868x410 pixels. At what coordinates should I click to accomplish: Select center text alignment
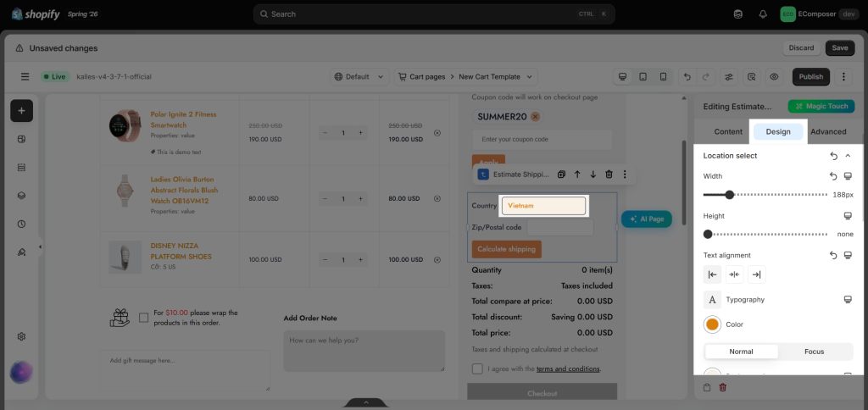click(735, 274)
